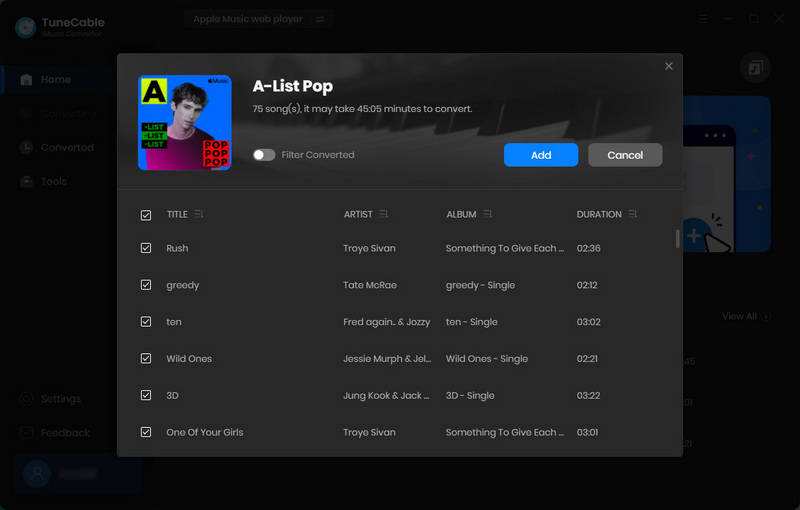Screen dimensions: 800x510
Task: Click the user account avatar
Action: point(37,474)
